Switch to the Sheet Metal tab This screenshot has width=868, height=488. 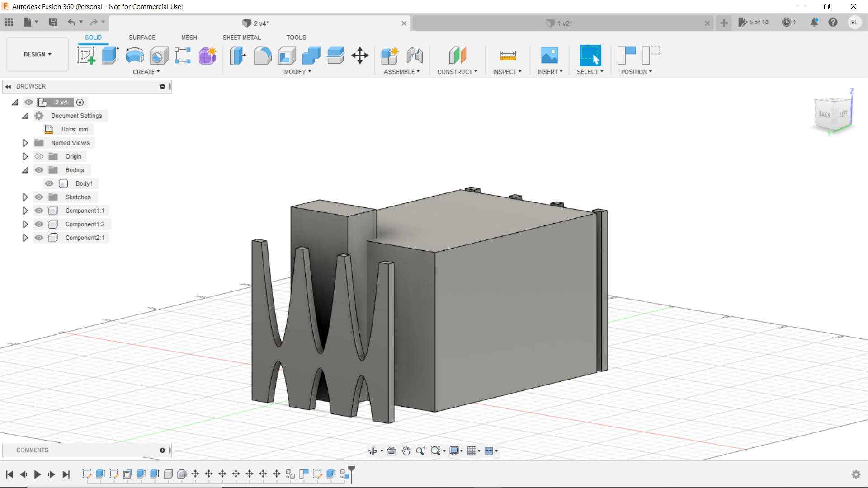[x=241, y=37]
